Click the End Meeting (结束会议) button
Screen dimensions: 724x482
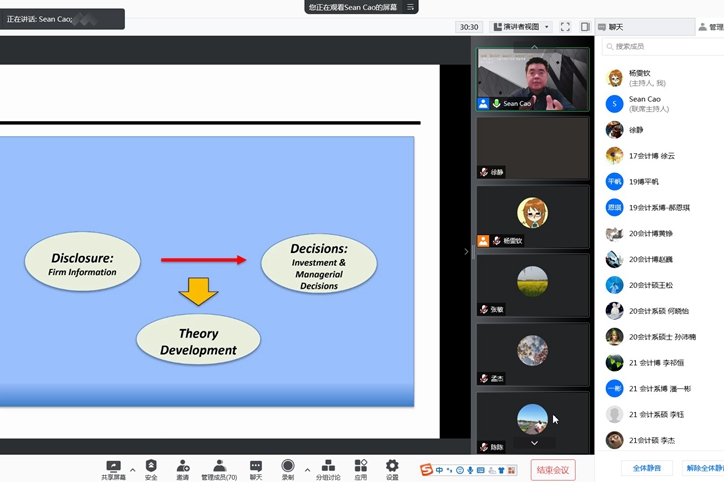point(552,470)
